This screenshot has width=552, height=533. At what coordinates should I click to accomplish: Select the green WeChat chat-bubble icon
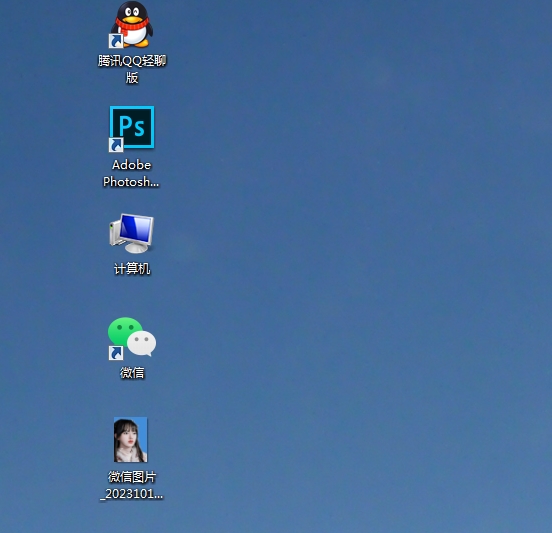coord(132,337)
